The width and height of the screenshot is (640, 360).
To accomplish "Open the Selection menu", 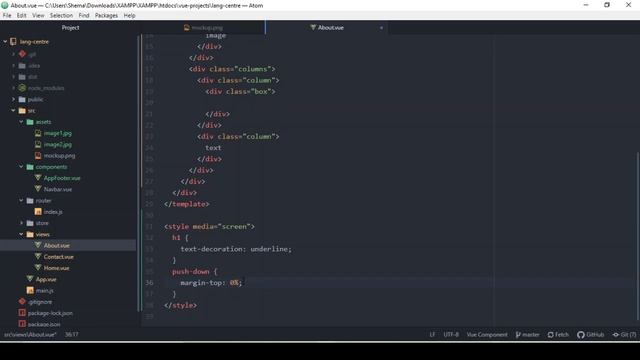I will (61, 15).
